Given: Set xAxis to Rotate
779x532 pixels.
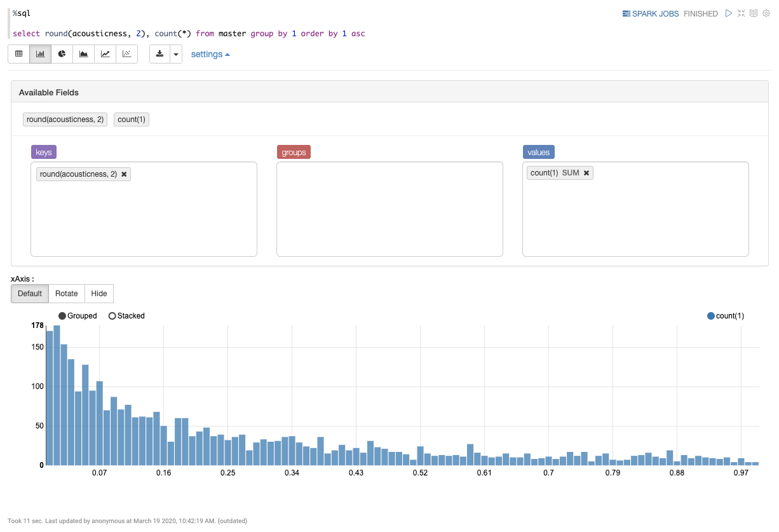Looking at the screenshot, I should 67,294.
